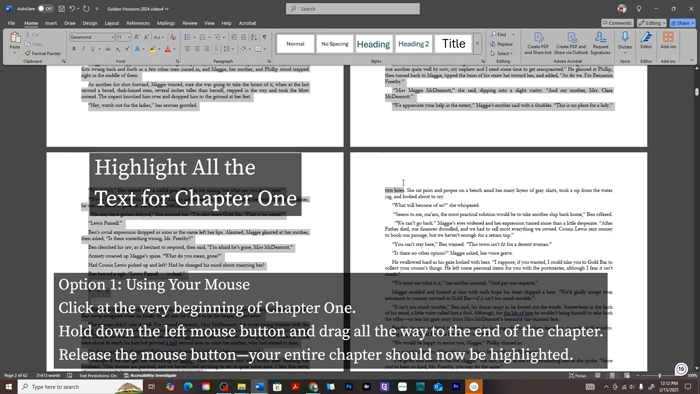
Task: Open the Editor proofing tool
Action: (646, 40)
